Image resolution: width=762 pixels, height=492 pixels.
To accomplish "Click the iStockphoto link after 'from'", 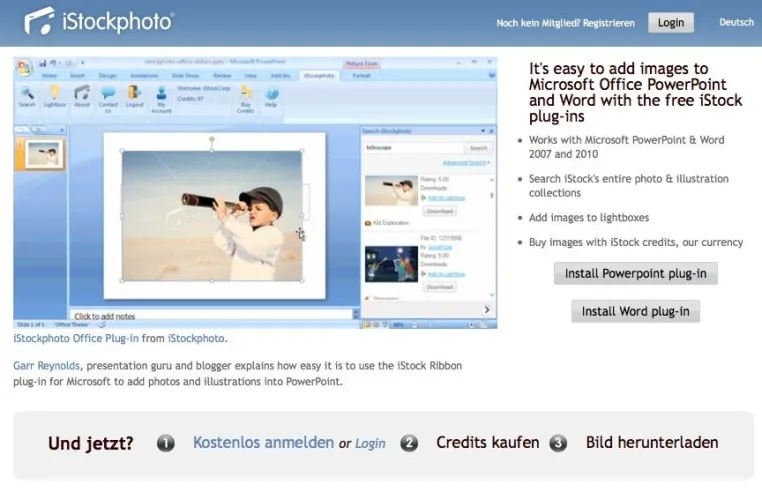I will click(x=196, y=338).
